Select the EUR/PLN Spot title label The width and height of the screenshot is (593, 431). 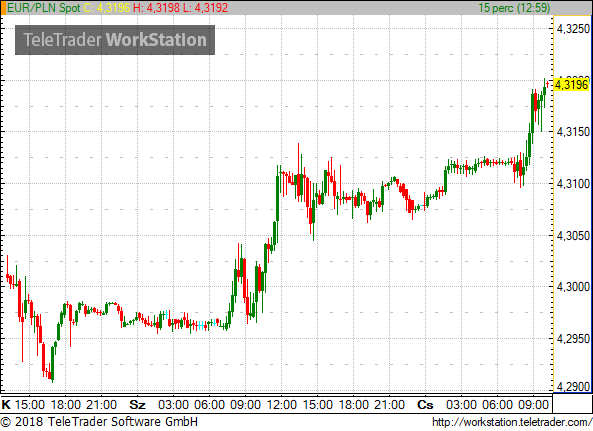(43, 8)
